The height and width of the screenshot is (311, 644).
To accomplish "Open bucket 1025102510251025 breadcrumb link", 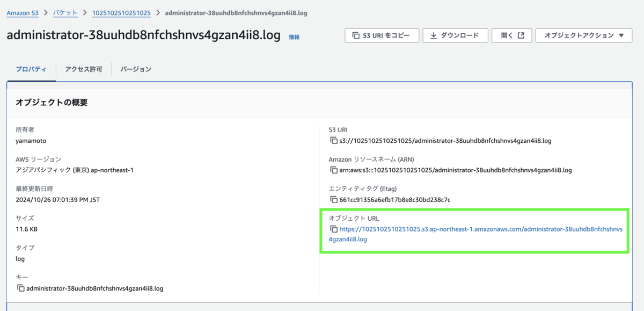I will 122,12.
